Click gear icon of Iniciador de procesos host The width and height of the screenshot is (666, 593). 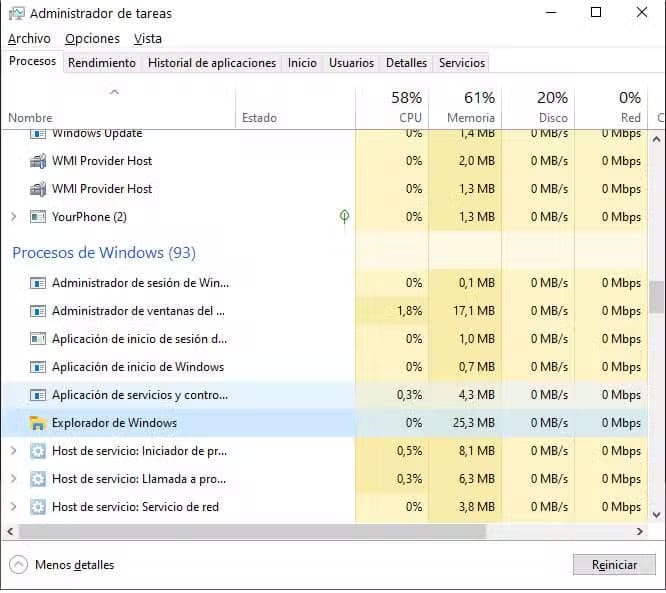click(x=38, y=451)
